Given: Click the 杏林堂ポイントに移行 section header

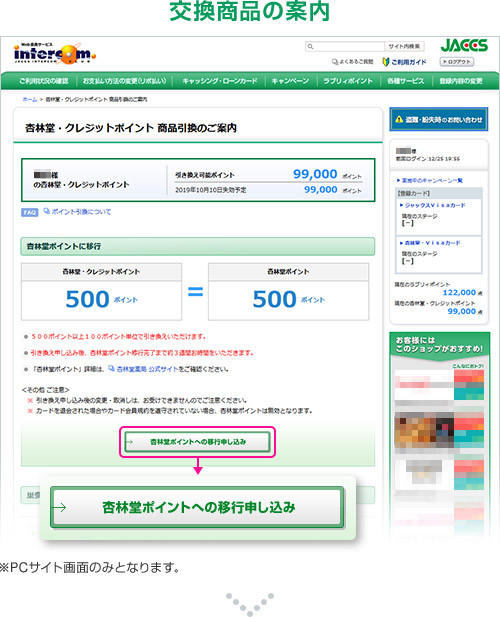Looking at the screenshot, I should pyautogui.click(x=198, y=246).
